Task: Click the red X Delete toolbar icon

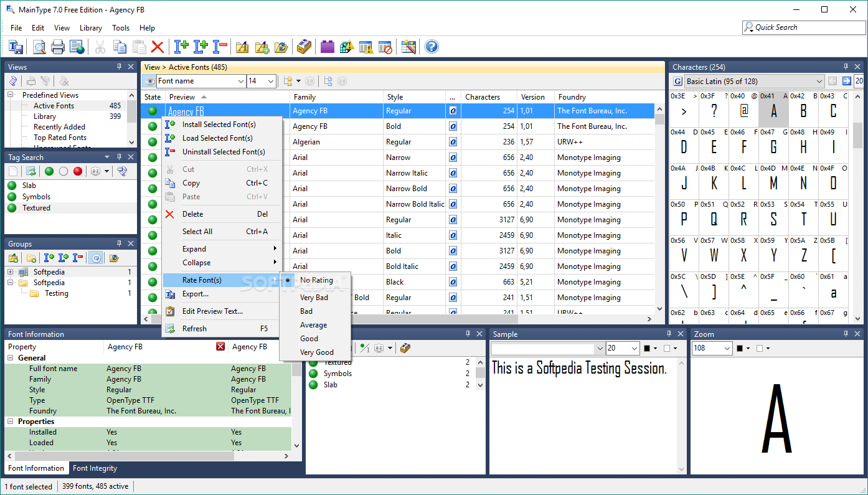Action: (158, 47)
